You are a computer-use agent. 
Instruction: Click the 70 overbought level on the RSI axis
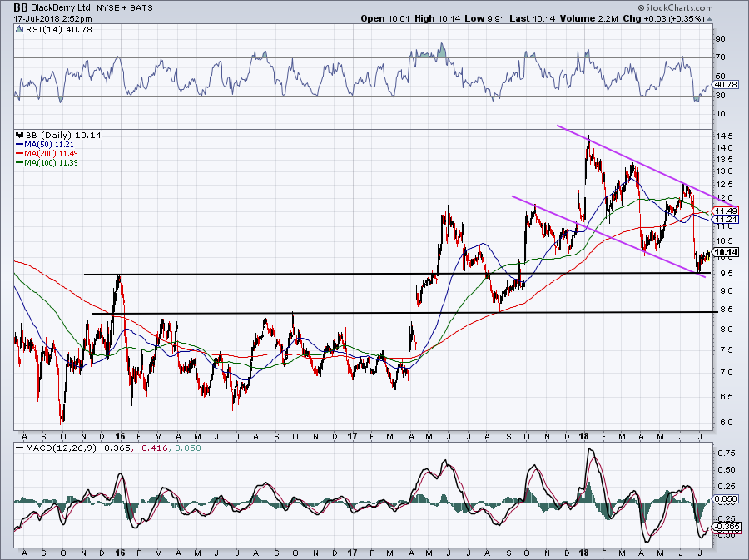point(721,57)
